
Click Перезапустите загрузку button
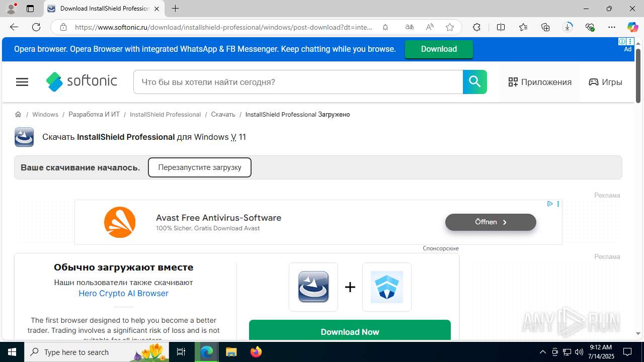pos(200,167)
